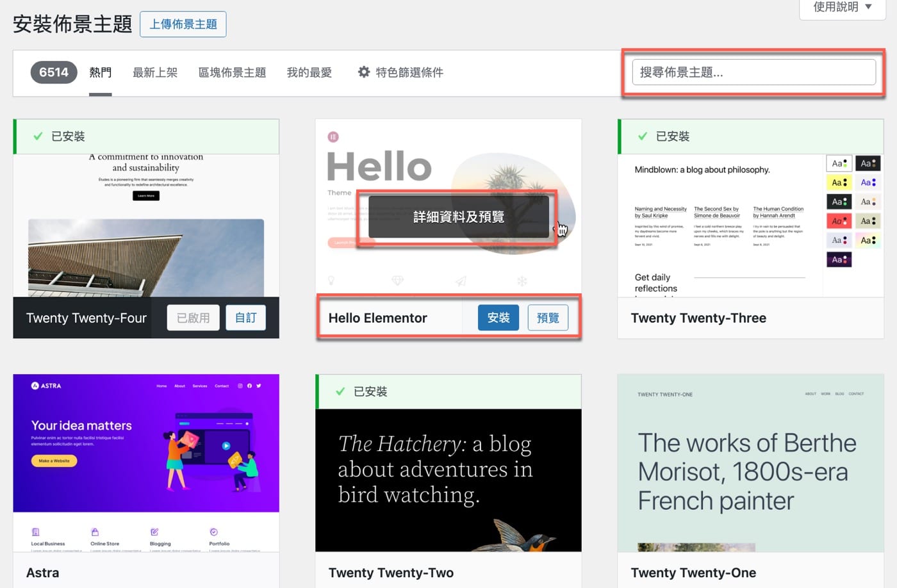Click the 已安裝 notice on Twenty Twenty-Two
Viewport: 897px width, 588px height.
click(448, 391)
